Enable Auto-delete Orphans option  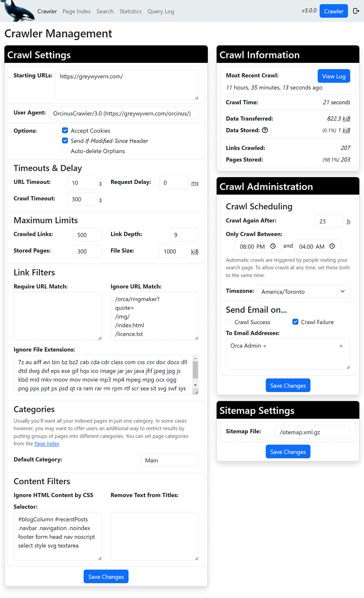tap(65, 151)
